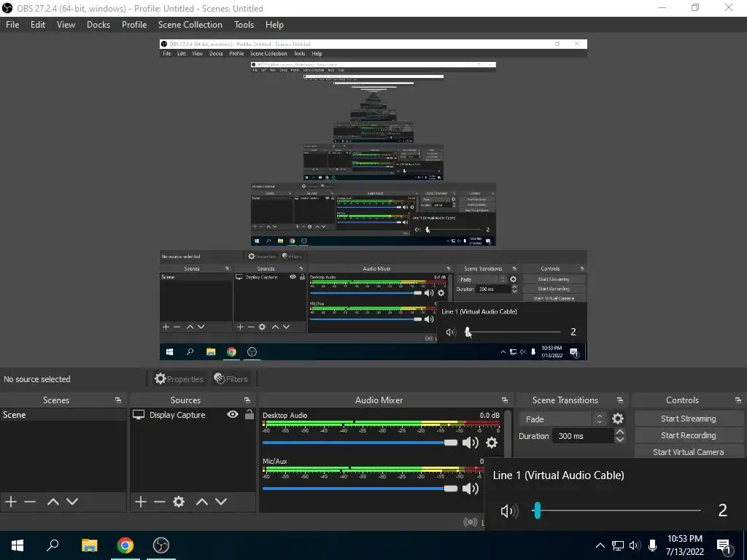Image resolution: width=747 pixels, height=560 pixels.
Task: Click the OBS preview canvas
Action: (373, 200)
